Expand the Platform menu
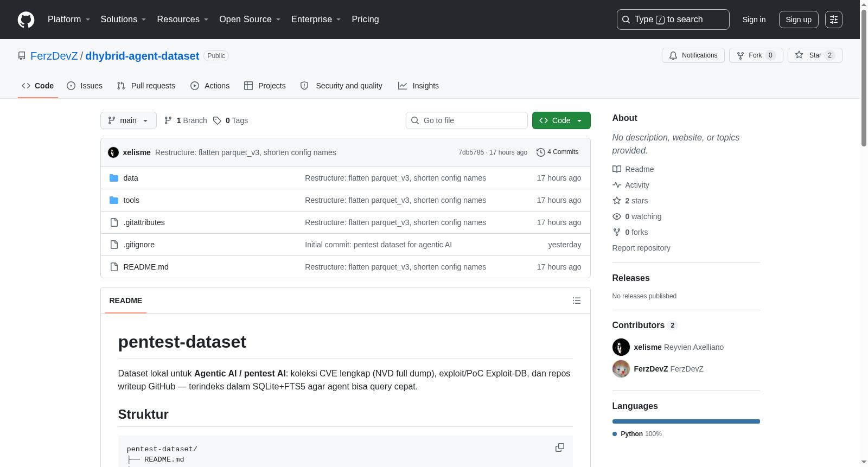868x467 pixels. (69, 20)
